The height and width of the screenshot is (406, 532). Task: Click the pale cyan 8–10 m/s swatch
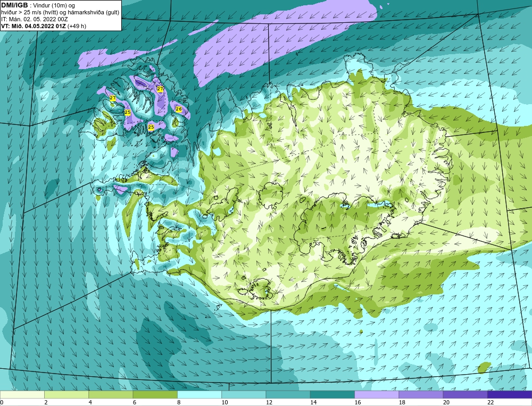pos(199,394)
